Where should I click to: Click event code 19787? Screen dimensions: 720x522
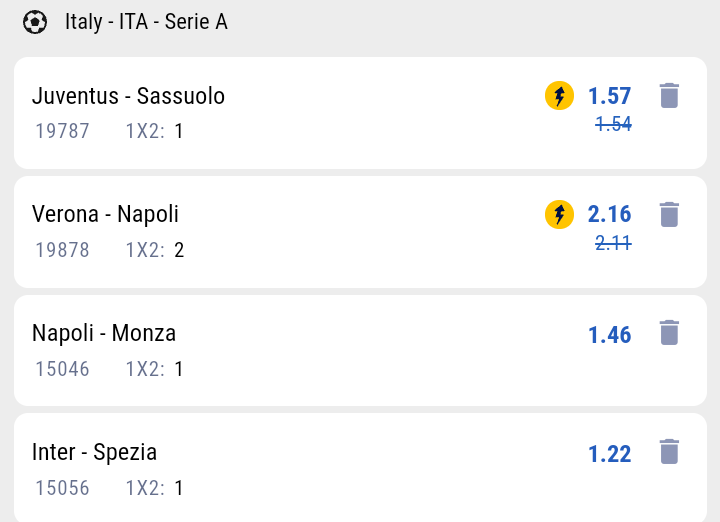click(x=62, y=131)
